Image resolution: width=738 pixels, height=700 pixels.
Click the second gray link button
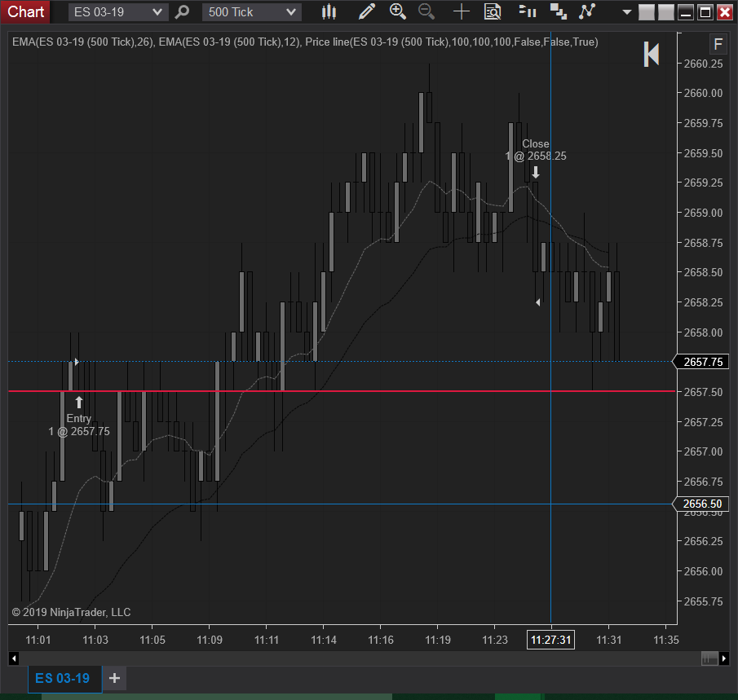point(666,12)
